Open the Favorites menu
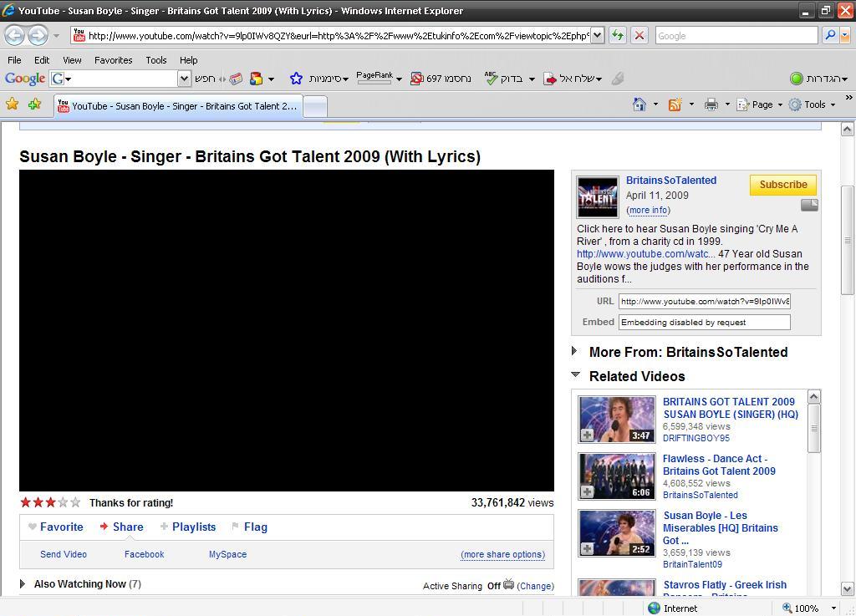856x616 pixels. pyautogui.click(x=113, y=60)
